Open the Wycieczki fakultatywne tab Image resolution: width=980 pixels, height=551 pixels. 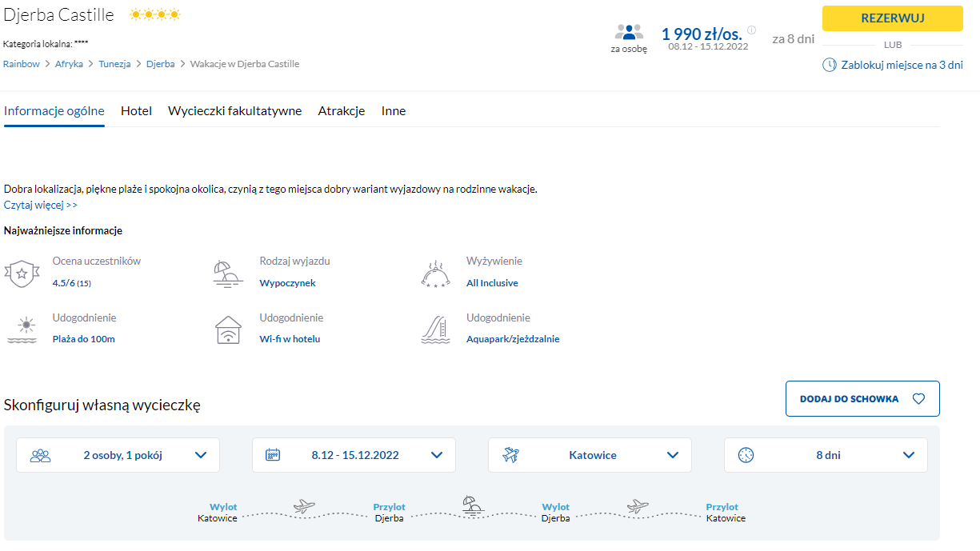coord(234,111)
